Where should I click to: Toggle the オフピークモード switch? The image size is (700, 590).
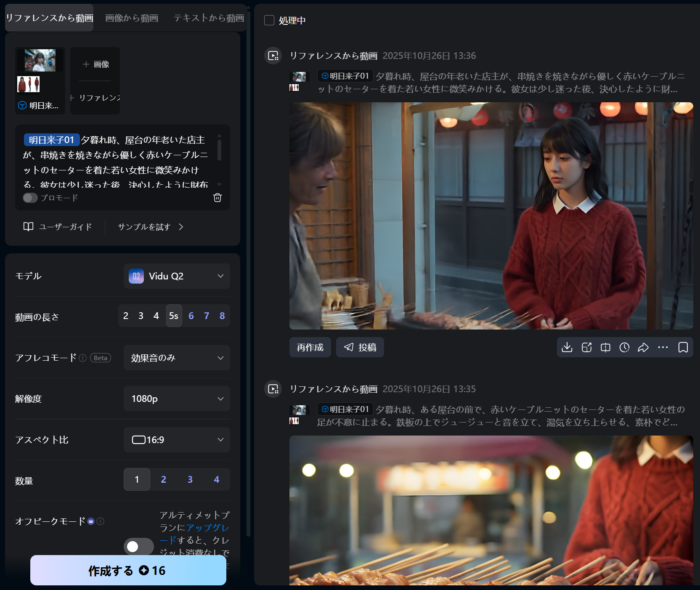(x=138, y=546)
